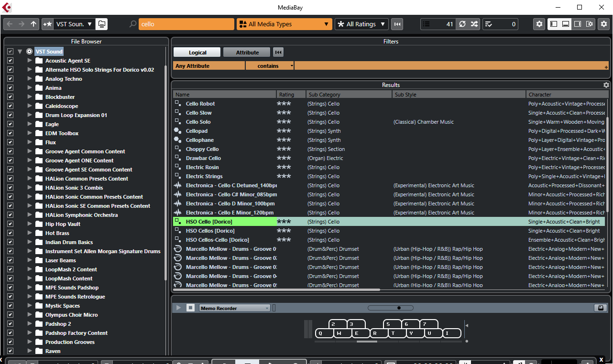
Task: Stop the preview playback
Action: click(x=190, y=308)
